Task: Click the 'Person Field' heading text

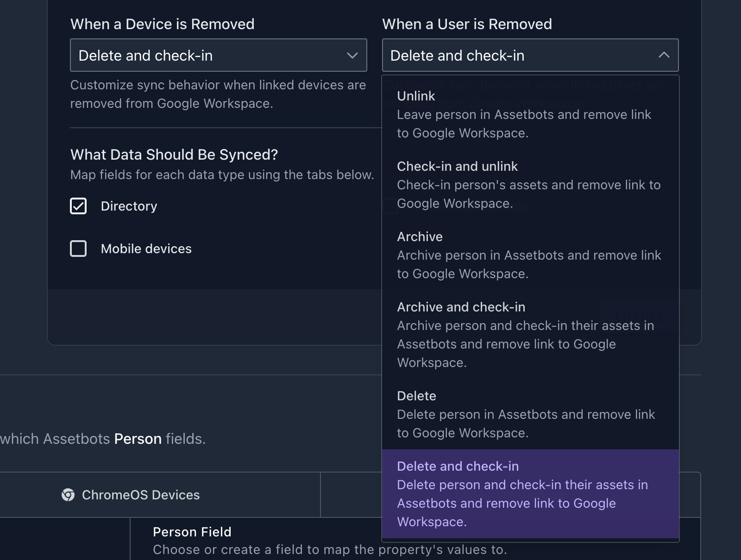Action: 192,532
